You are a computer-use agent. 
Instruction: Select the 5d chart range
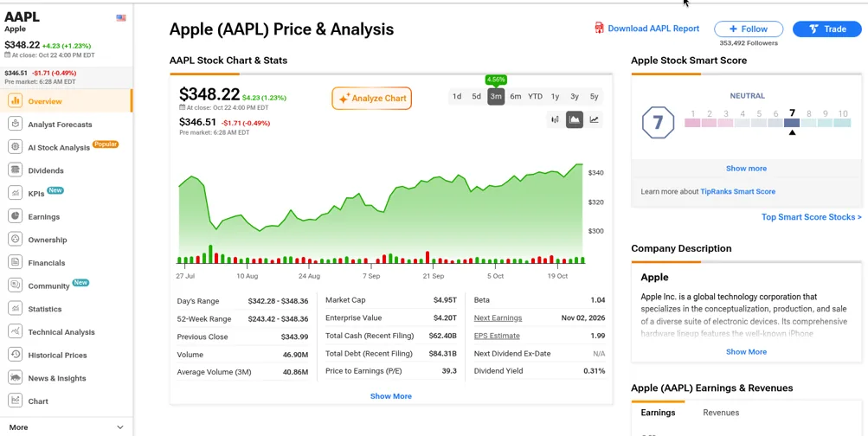476,96
